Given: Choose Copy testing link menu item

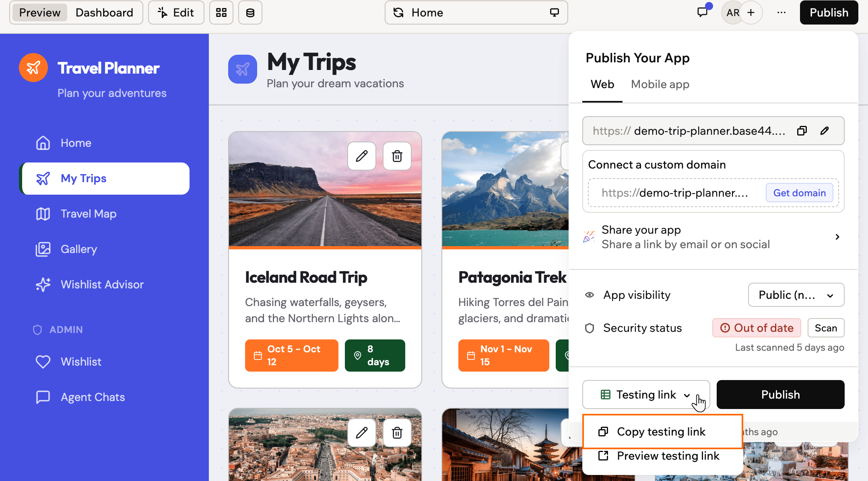Looking at the screenshot, I should [x=662, y=432].
